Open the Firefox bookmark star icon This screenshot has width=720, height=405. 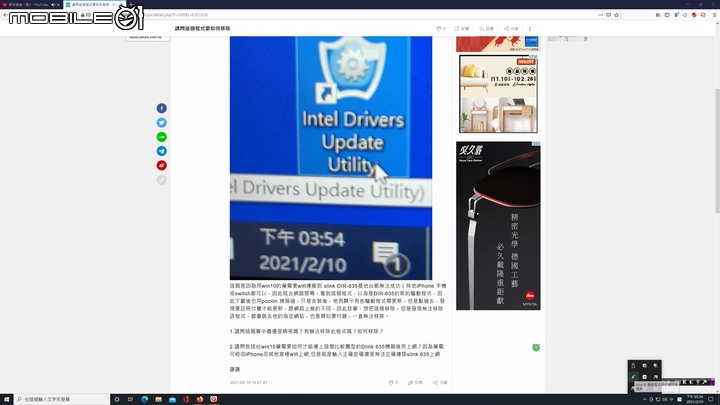(616, 15)
